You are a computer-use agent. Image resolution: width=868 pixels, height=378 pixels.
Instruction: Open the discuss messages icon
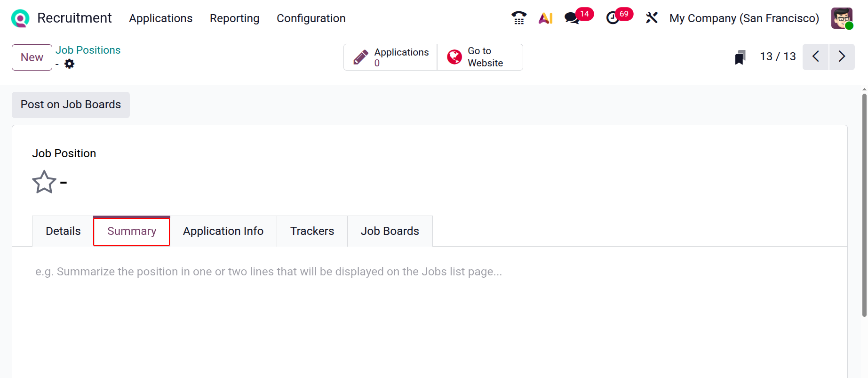click(572, 18)
